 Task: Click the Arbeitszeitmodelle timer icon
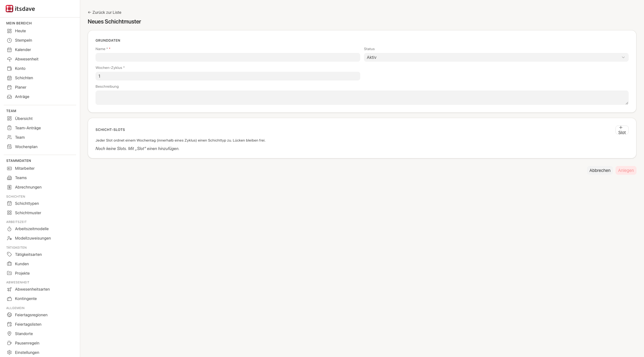9,229
